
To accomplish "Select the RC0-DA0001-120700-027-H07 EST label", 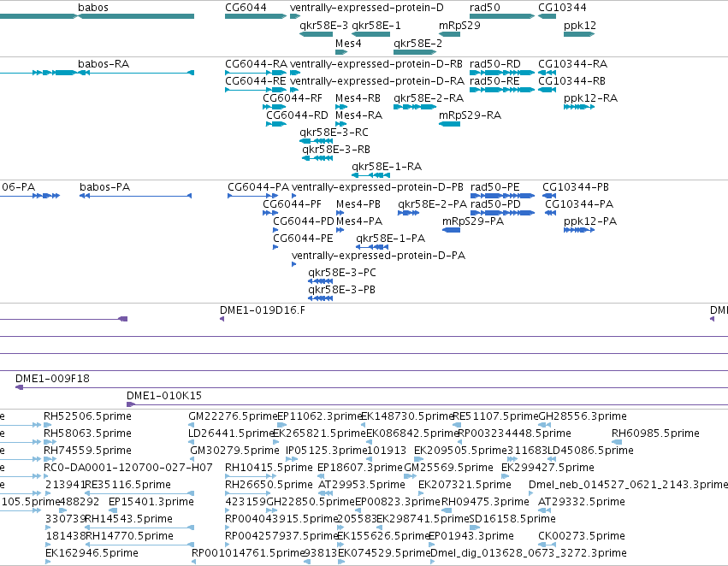I will 128,467.
